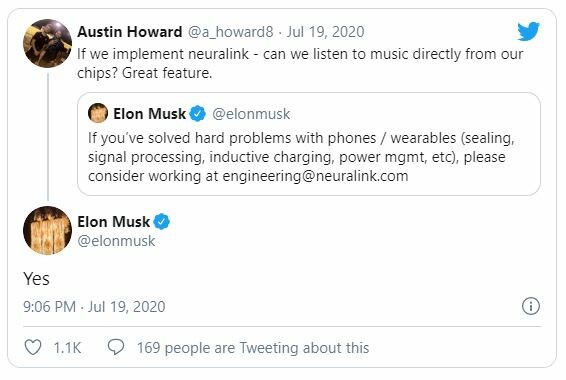The width and height of the screenshot is (566, 380).
Task: Open @elonmusk handle under main author name
Action: click(x=116, y=241)
